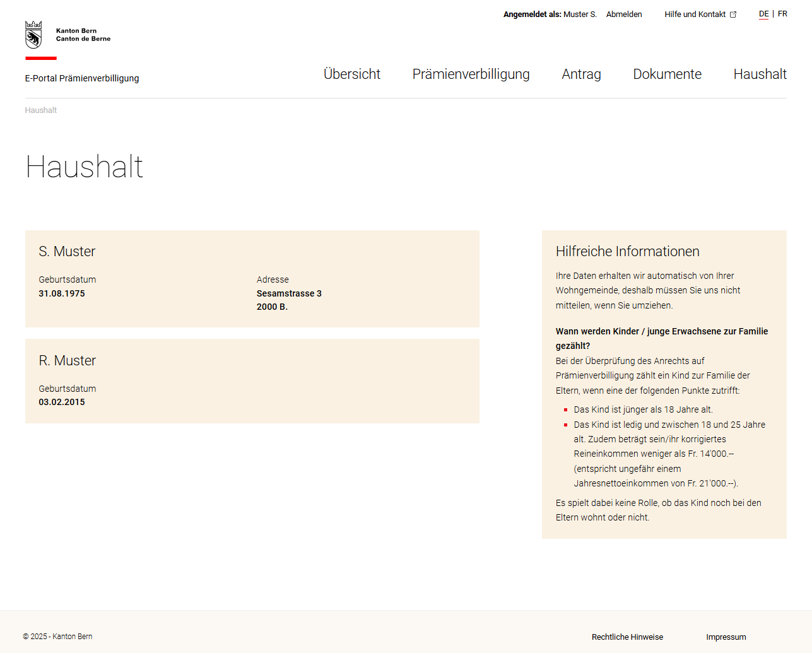Click the Kanton Bern coat of arms logo

pos(32,33)
